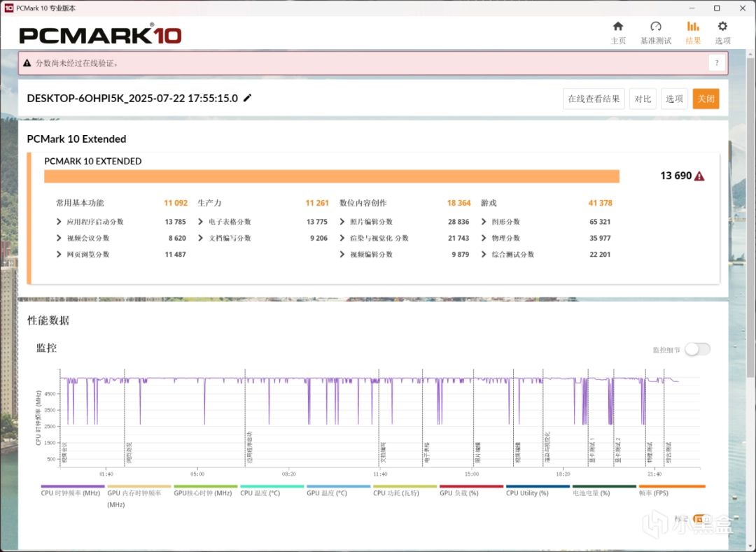
Task: Toggle GPU 温度 (°C) legend swatch
Action: [339, 486]
